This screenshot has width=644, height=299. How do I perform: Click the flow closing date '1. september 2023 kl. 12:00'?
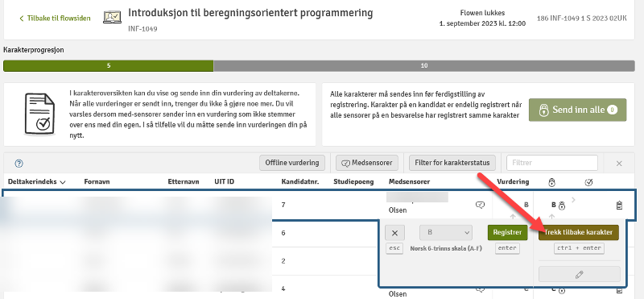click(482, 24)
